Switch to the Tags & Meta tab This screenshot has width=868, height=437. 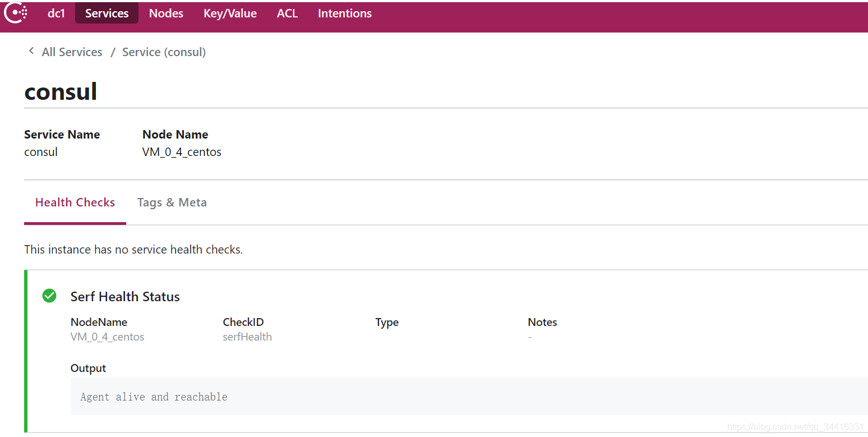(172, 203)
